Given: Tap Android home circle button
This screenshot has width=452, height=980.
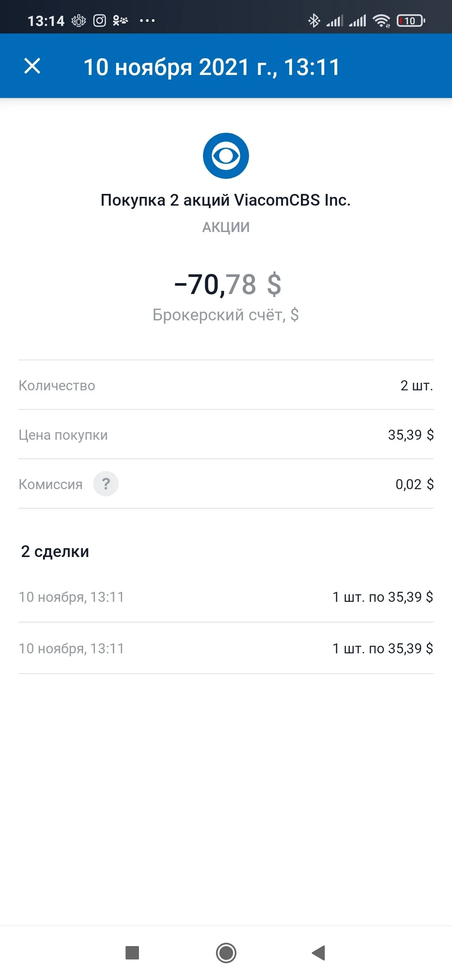Looking at the screenshot, I should (226, 953).
